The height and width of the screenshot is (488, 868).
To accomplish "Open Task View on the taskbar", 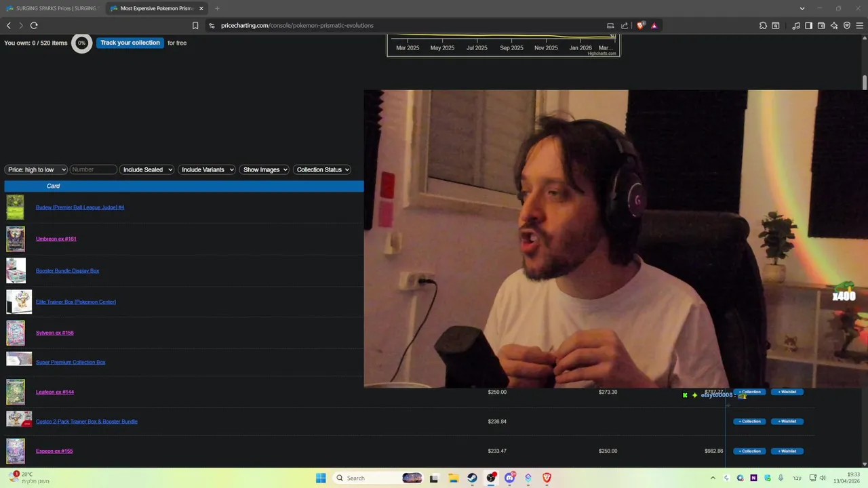I will pos(434,478).
